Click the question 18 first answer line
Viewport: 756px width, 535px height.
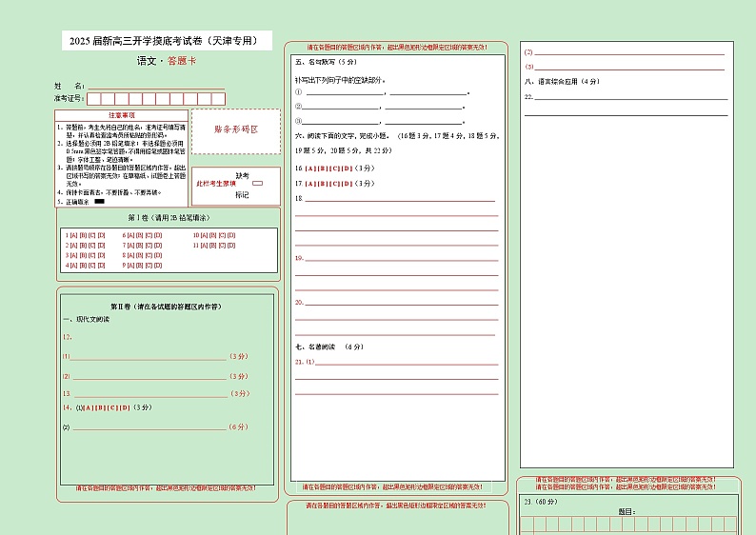pos(400,199)
